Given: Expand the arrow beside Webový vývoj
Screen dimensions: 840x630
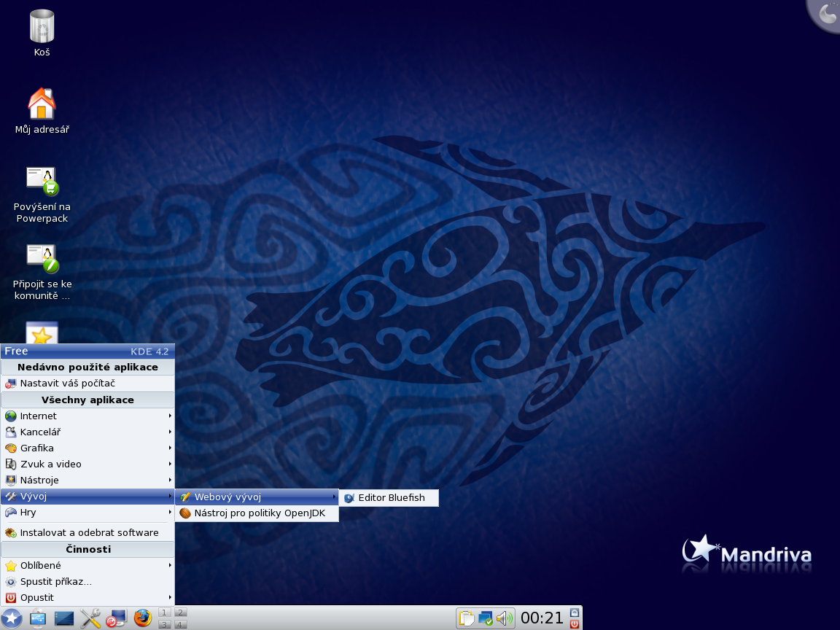Looking at the screenshot, I should pyautogui.click(x=334, y=497).
